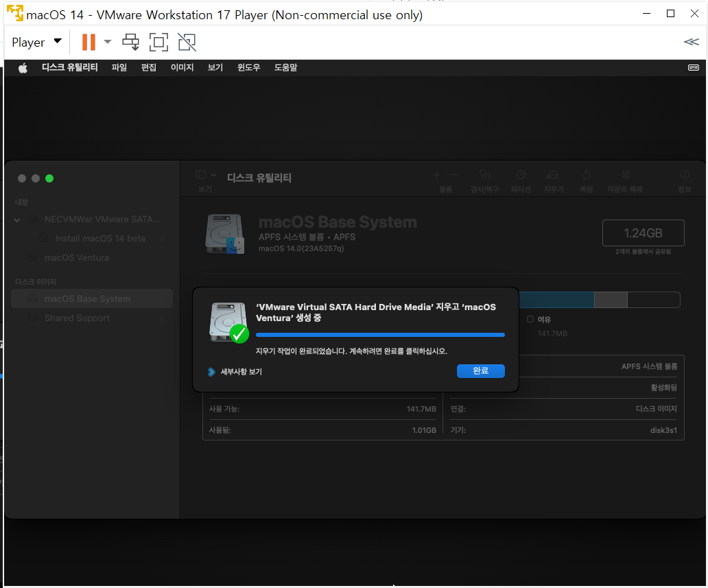Click the gray segment of storage bar
This screenshot has height=588, width=708.
coord(611,300)
